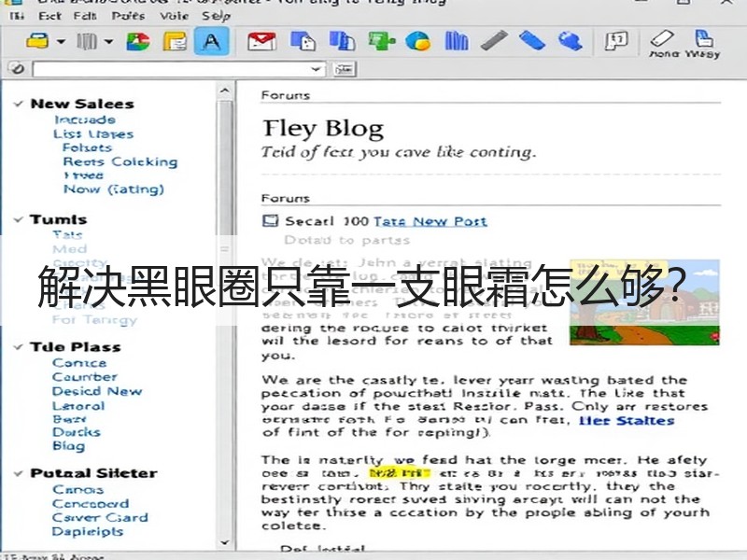
Task: Toggle the checkbox icon before Secarl 100
Action: coord(270,220)
